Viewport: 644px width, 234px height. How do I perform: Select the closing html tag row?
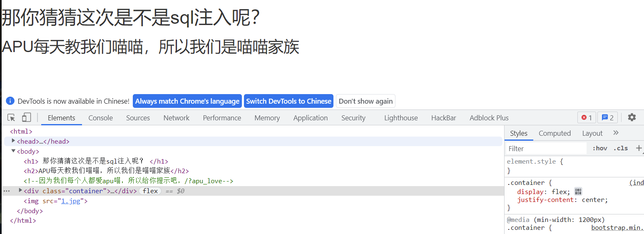[x=23, y=221]
